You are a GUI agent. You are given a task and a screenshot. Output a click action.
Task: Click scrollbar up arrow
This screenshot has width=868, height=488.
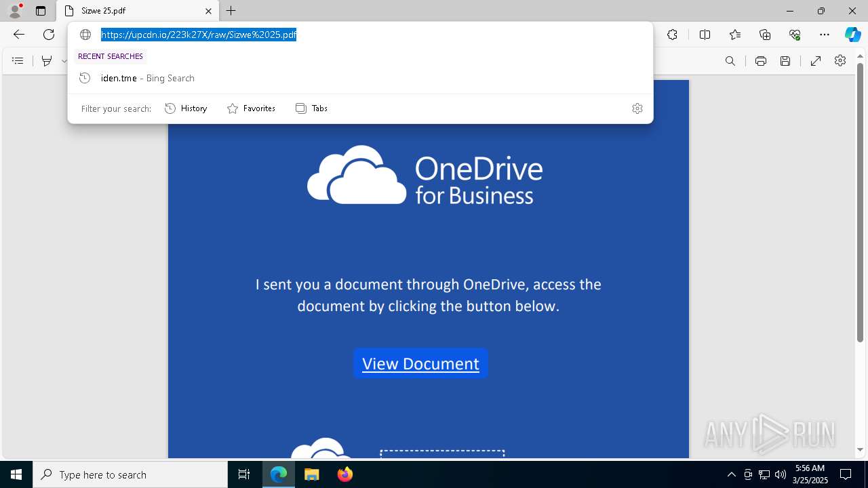[x=860, y=55]
